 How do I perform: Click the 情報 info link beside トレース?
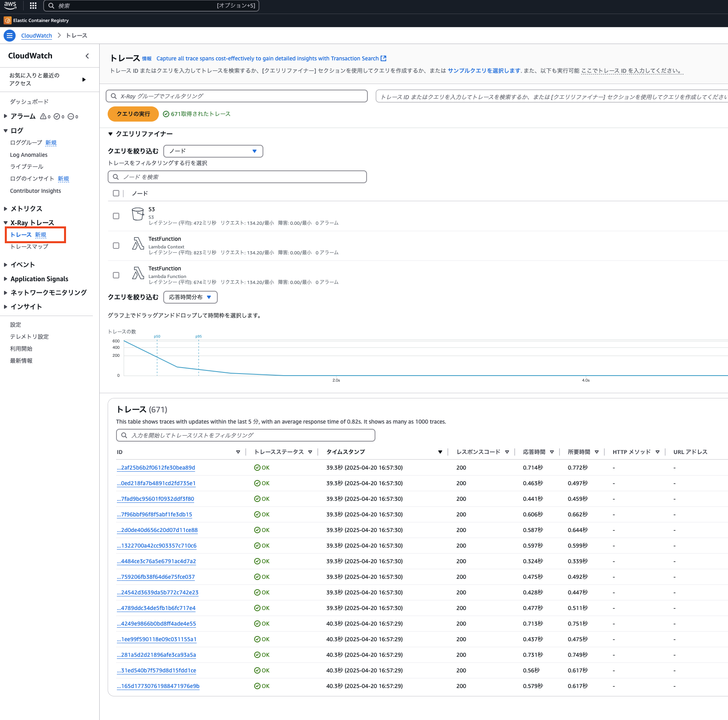[147, 59]
